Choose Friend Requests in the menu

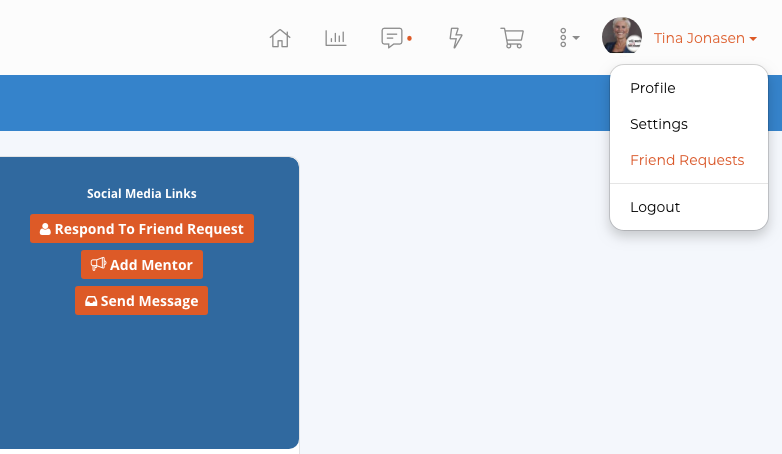click(x=689, y=160)
